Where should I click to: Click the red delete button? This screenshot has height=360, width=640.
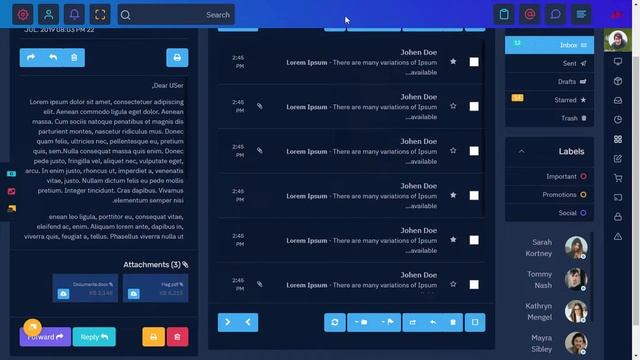click(177, 337)
